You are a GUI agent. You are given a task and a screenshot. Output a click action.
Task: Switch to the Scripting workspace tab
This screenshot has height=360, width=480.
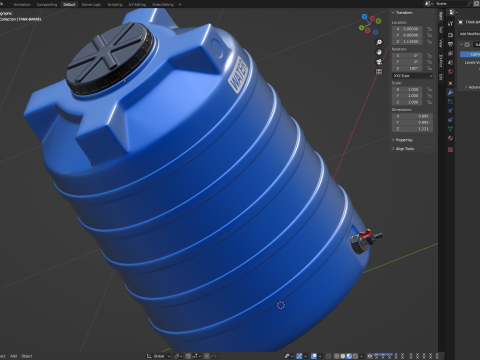click(115, 4)
